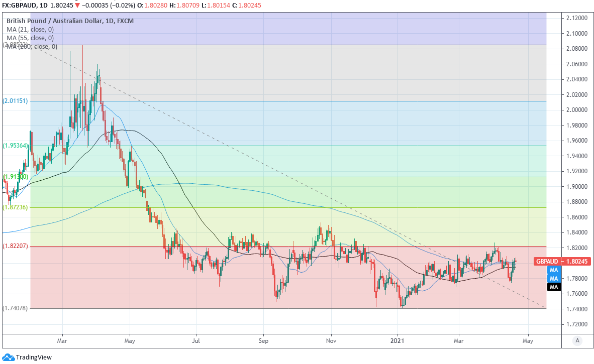Viewport: 594px width, 364px height.
Task: Select the 1.82207 Fibonacci level label
Action: point(15,246)
